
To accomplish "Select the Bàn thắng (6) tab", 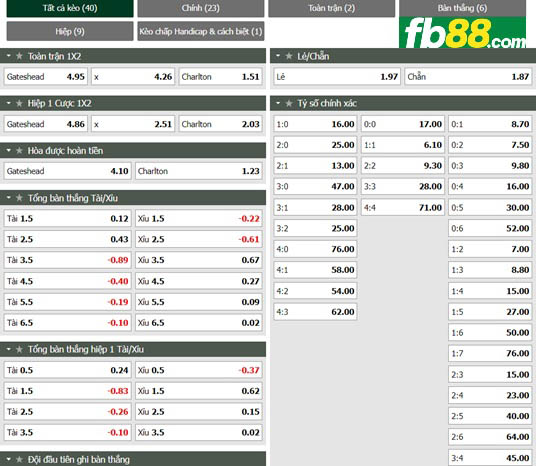I will [x=463, y=8].
